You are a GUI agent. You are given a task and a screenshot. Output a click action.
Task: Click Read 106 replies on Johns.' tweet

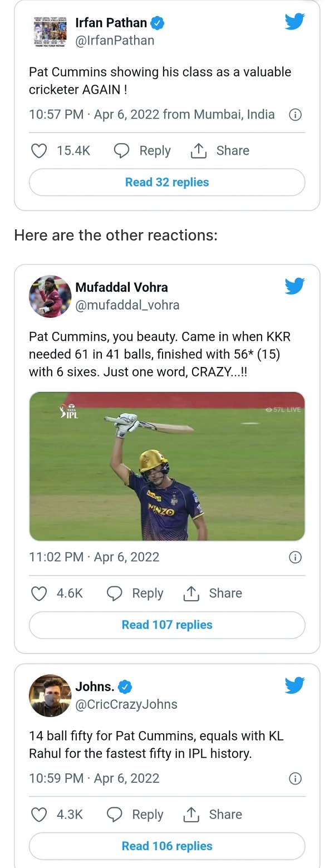coord(166,846)
